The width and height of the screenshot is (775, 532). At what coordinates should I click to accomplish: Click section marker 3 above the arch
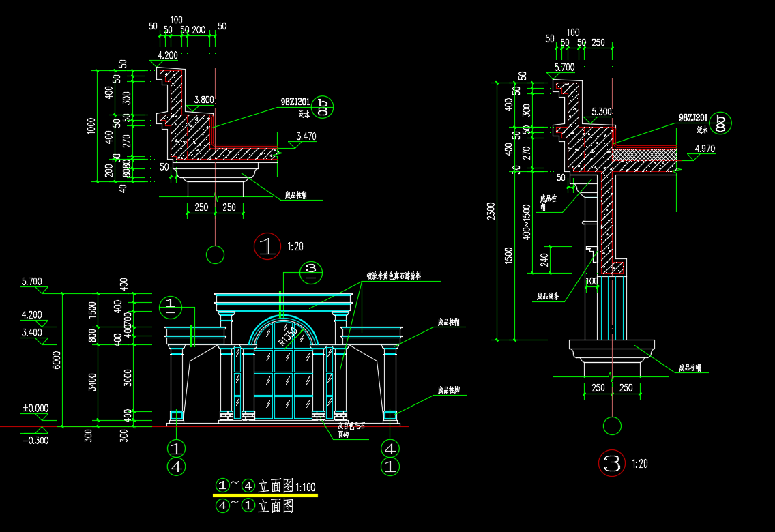coord(311,272)
